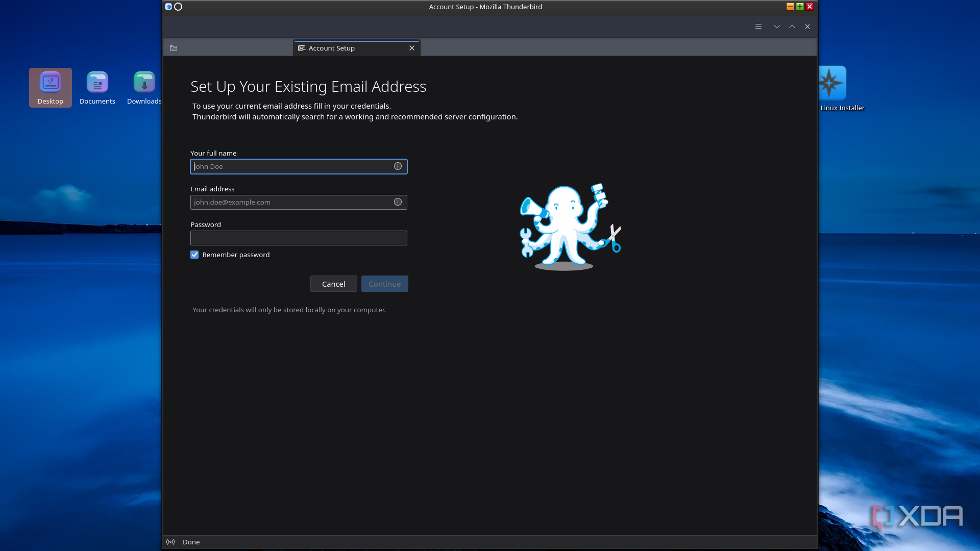Screen dimensions: 980x551
Task: Minimize the Thunderbird window
Action: [790, 7]
